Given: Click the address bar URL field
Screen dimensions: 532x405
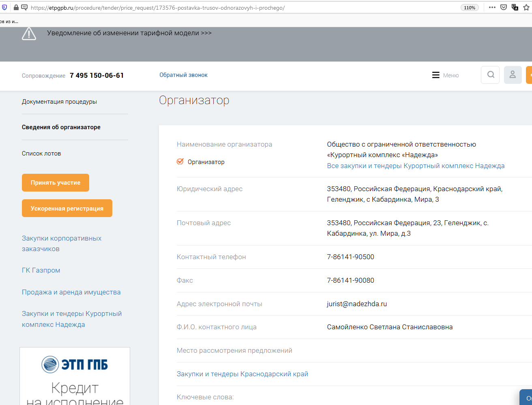Looking at the screenshot, I should [243, 8].
